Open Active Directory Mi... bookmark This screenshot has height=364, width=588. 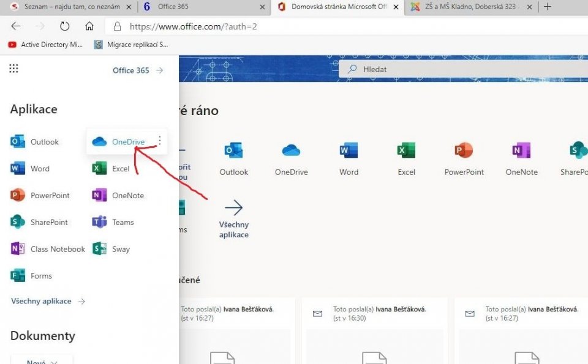coord(45,45)
